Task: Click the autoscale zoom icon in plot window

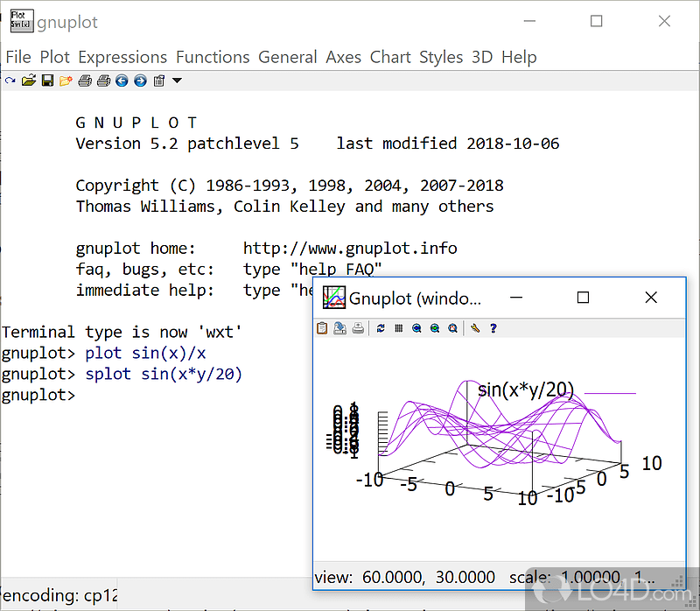Action: [452, 328]
